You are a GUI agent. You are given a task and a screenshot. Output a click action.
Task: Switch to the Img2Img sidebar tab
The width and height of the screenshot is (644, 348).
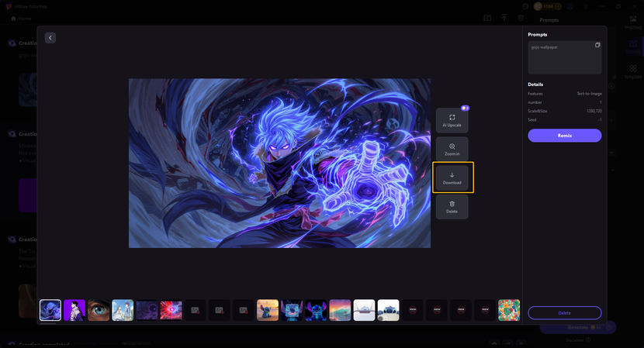coord(633,22)
